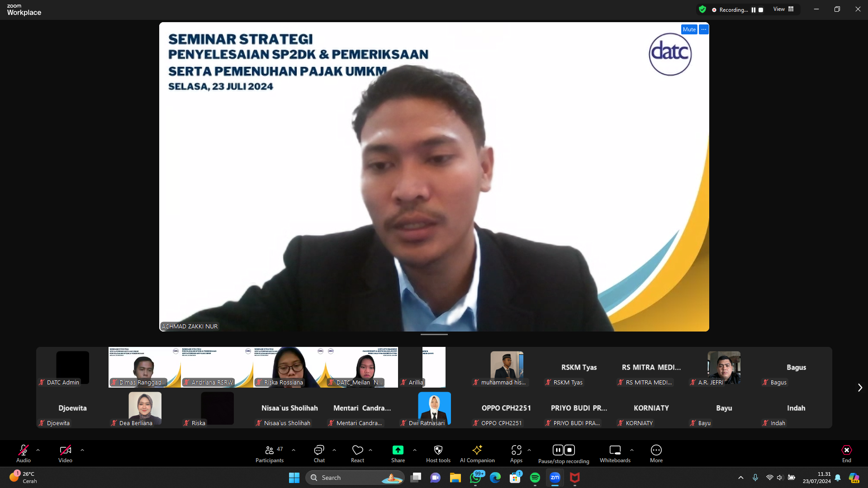The image size is (868, 488).
Task: Open Whiteboards from the toolbar
Action: pyautogui.click(x=615, y=454)
